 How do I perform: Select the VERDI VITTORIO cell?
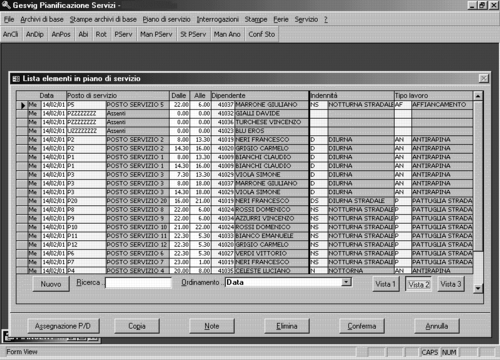click(271, 254)
